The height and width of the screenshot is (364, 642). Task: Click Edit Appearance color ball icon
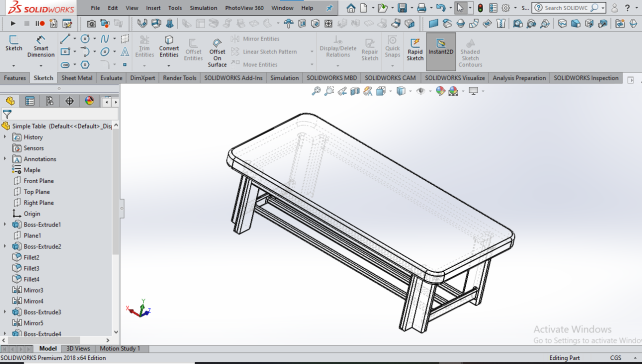[440, 91]
